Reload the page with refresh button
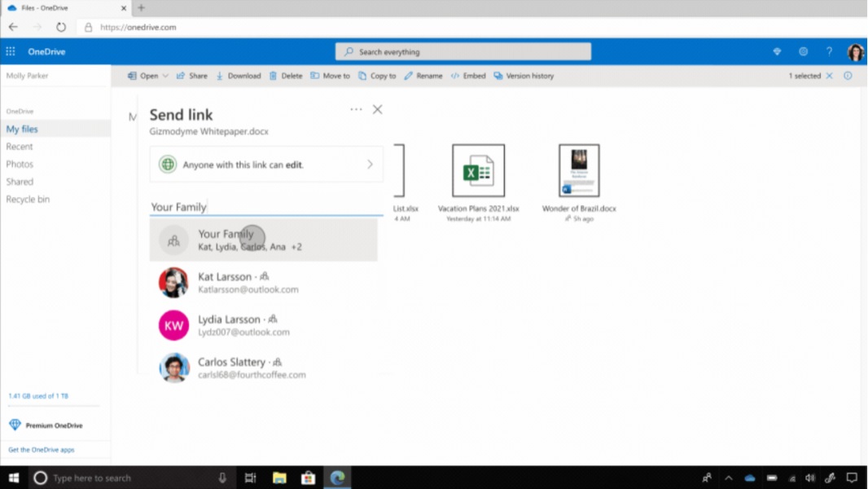Screen dimensions: 868x489 tap(61, 27)
